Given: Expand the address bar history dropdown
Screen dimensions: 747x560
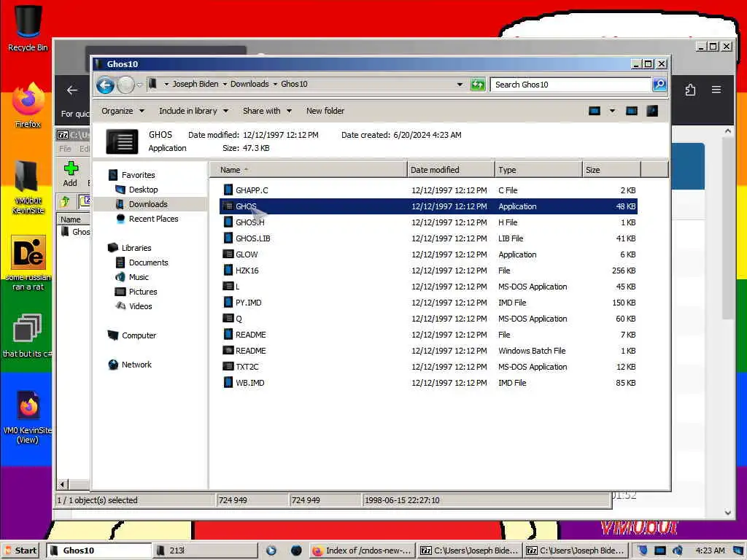Looking at the screenshot, I should tap(460, 85).
